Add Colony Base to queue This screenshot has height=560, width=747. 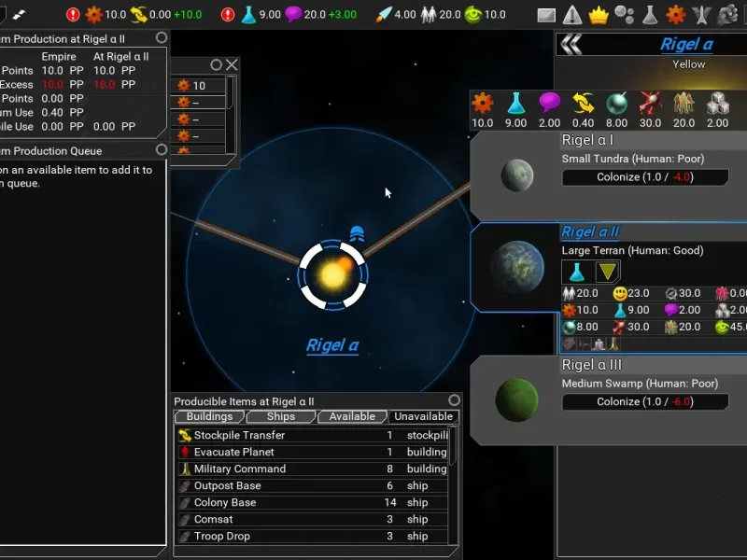313,502
